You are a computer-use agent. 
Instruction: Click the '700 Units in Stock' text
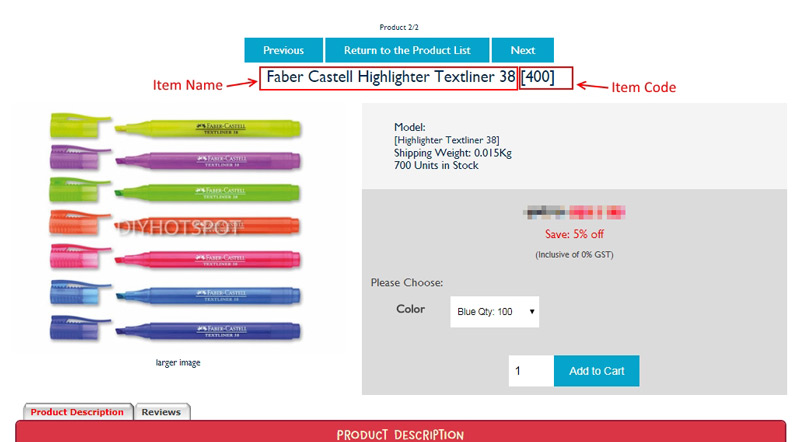coord(436,165)
